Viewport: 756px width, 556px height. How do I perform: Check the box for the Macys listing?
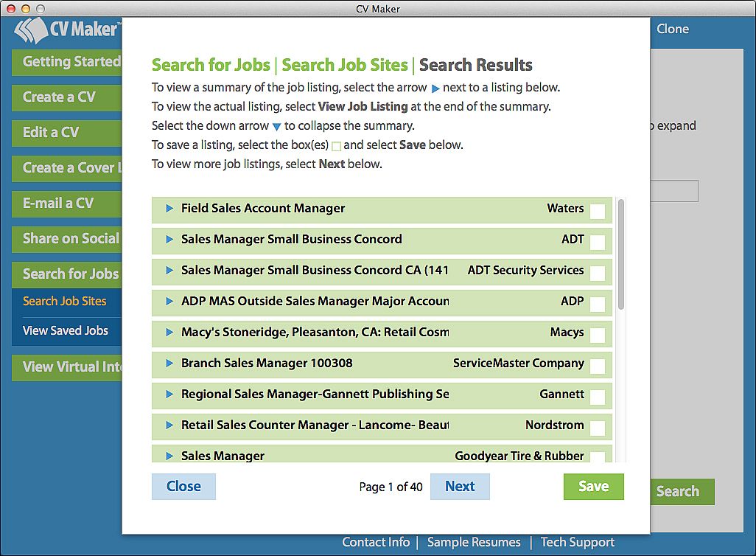(598, 336)
